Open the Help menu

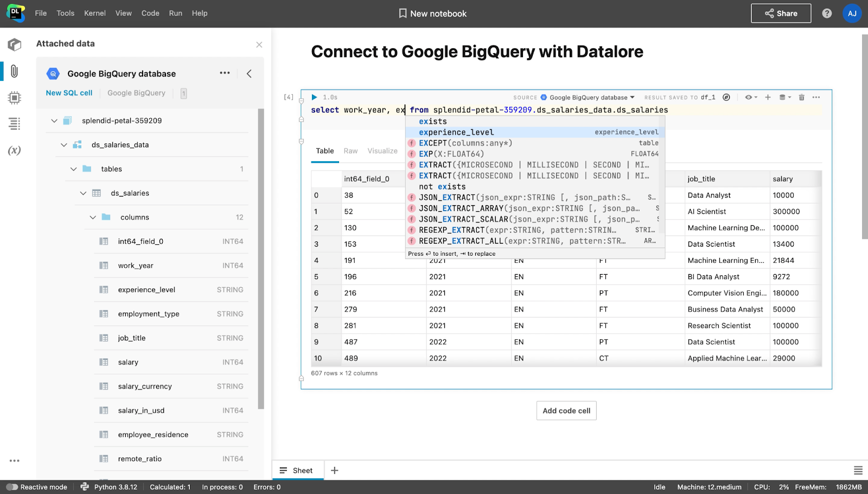pyautogui.click(x=200, y=13)
